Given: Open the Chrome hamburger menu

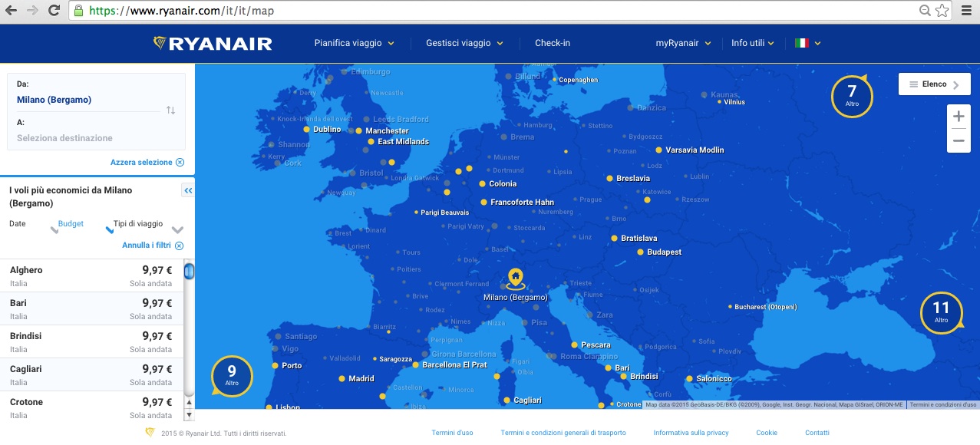Looking at the screenshot, I should pos(966,11).
